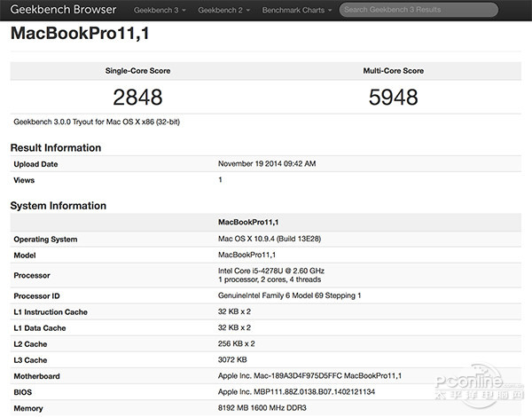
Task: Select the MBP111.88Z.0138.B07 BIOS value
Action: [296, 392]
